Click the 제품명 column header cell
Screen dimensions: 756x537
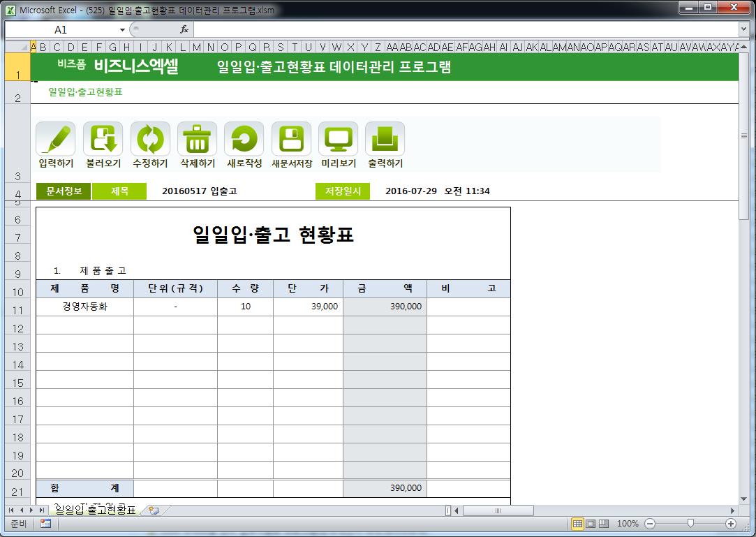pyautogui.click(x=85, y=288)
